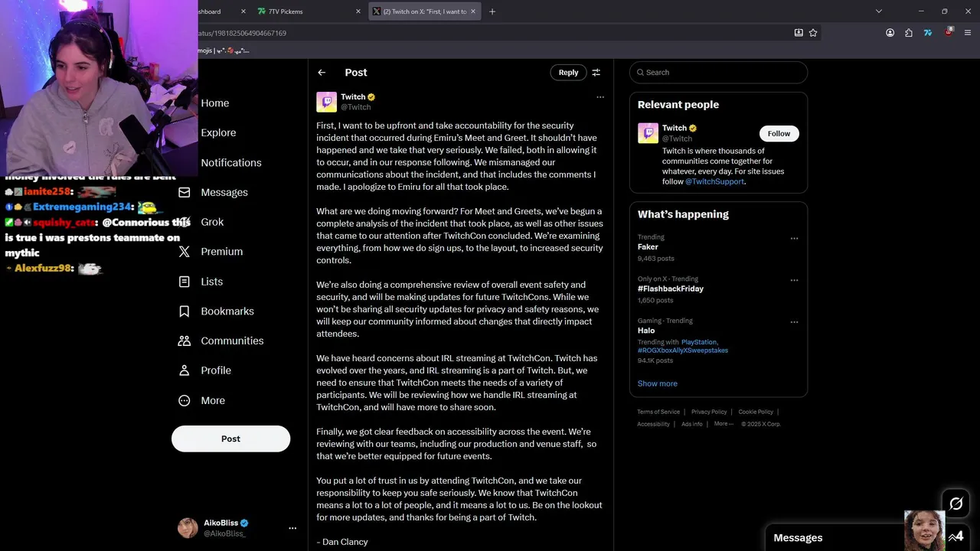980x551 pixels.
Task: Open the Communities people icon
Action: [x=184, y=341]
